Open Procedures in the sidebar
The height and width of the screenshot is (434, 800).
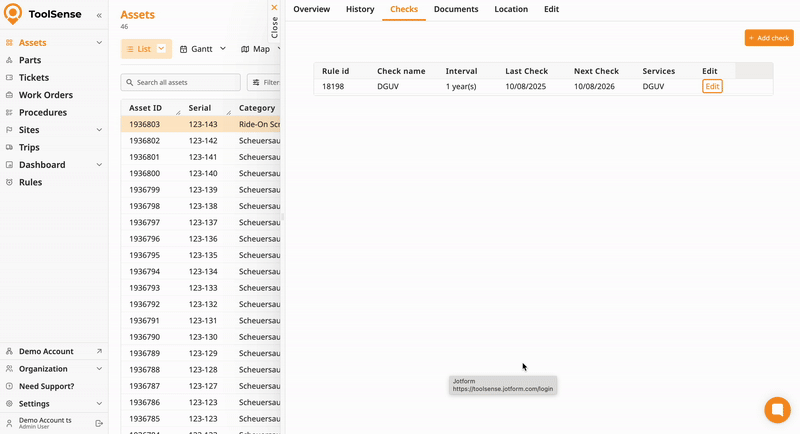(x=43, y=112)
